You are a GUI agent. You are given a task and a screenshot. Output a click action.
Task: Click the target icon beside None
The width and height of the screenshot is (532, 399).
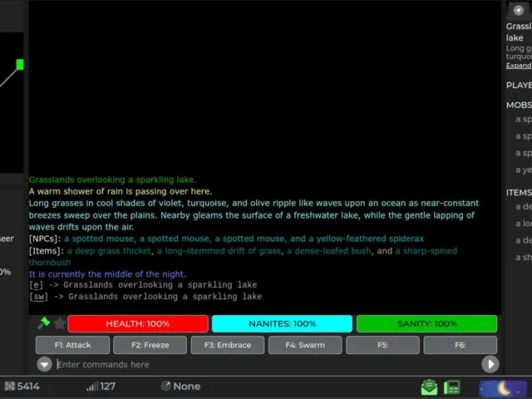click(x=166, y=386)
